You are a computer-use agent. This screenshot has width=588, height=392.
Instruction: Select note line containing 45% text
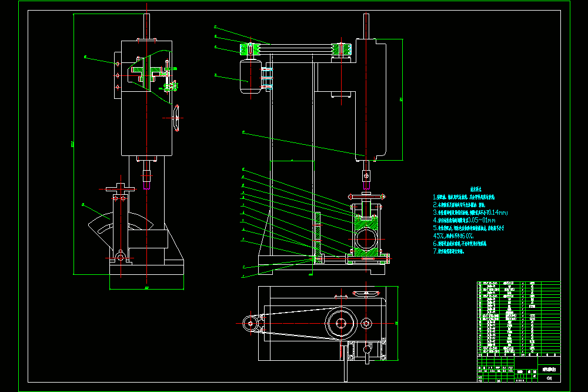click(x=453, y=236)
